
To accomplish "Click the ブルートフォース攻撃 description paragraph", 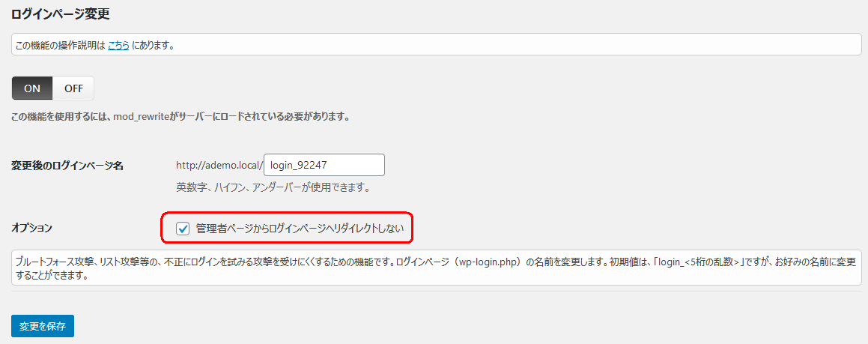I will (x=436, y=268).
